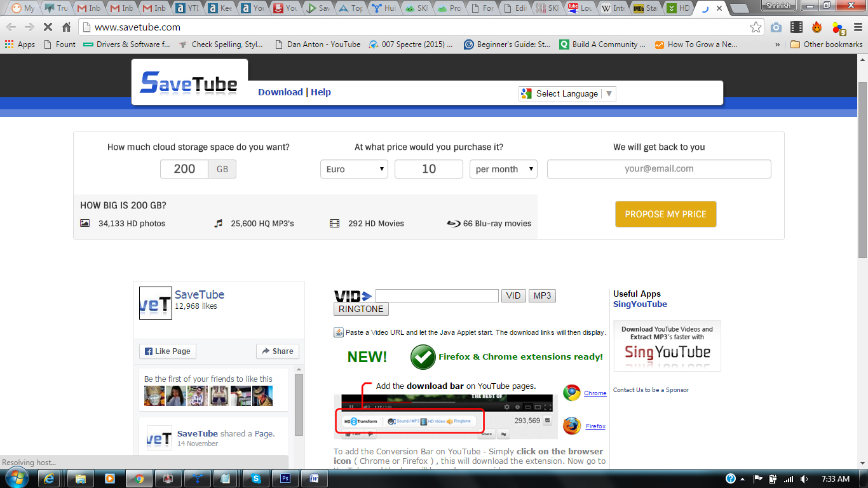Open the Firefox extension link

click(x=595, y=426)
